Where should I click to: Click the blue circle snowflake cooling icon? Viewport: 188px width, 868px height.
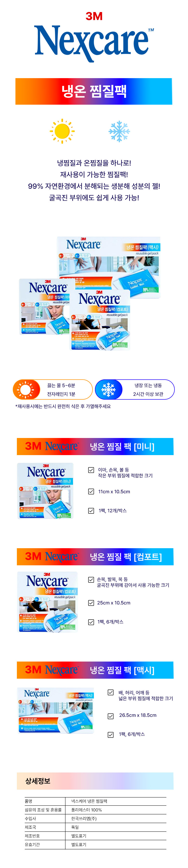click(108, 390)
